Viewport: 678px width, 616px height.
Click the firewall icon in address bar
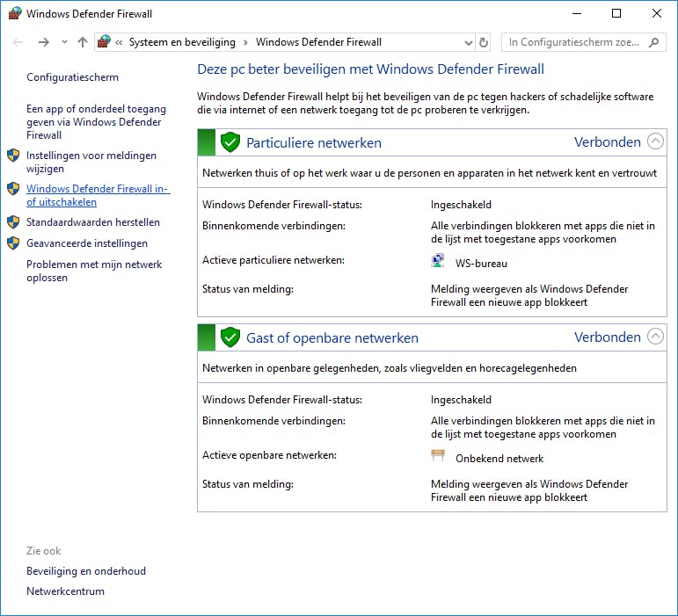coord(104,42)
